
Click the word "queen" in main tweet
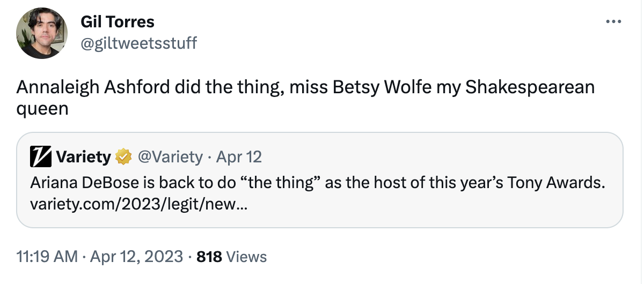pyautogui.click(x=42, y=108)
